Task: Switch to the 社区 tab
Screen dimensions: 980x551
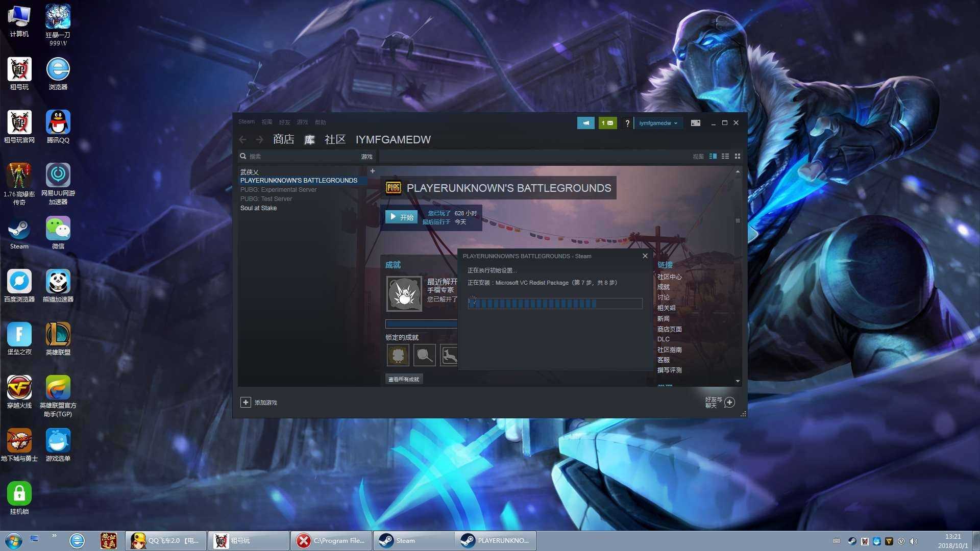Action: click(x=335, y=139)
